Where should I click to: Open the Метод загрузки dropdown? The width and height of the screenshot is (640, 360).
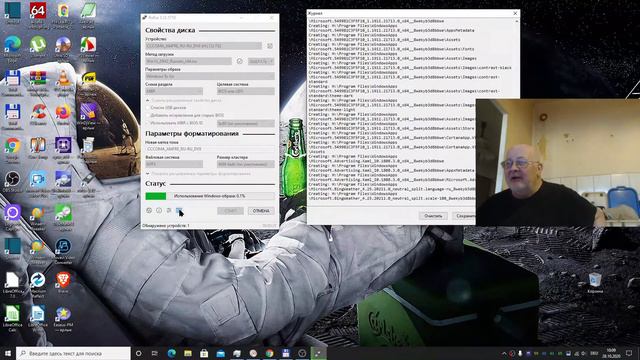(x=189, y=61)
